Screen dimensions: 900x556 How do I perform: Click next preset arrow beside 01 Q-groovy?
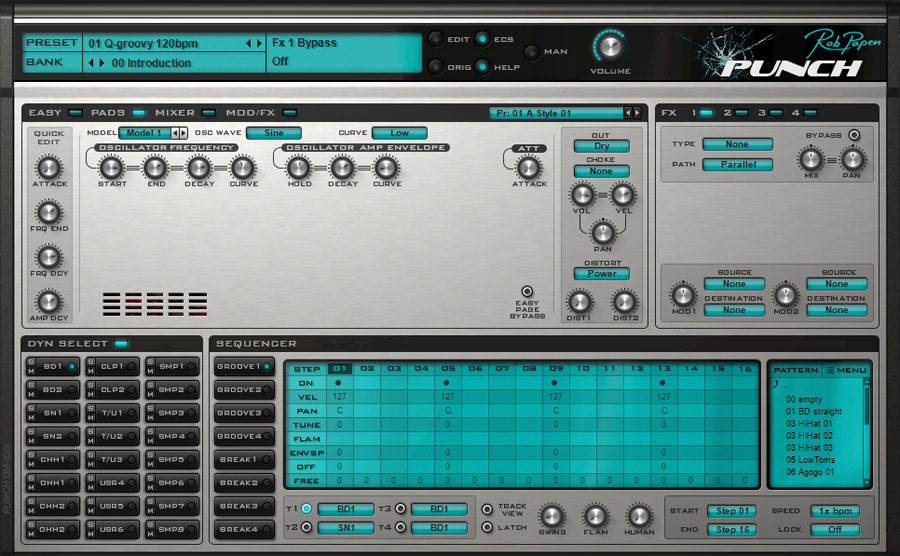[x=259, y=43]
